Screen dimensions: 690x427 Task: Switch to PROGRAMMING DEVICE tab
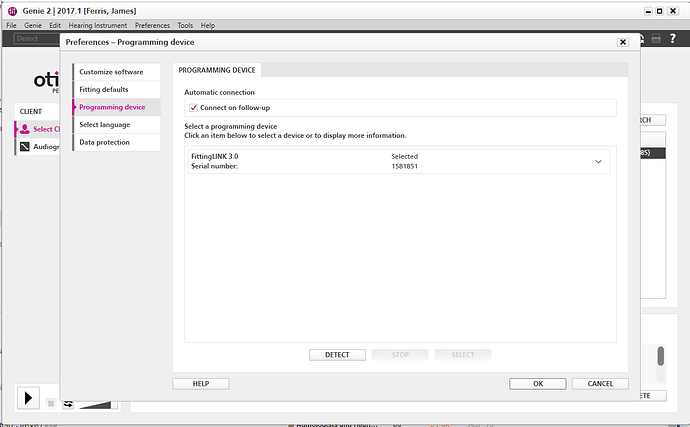(217, 70)
